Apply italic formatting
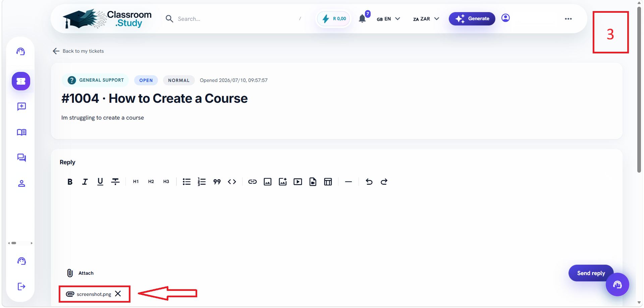 pyautogui.click(x=85, y=182)
